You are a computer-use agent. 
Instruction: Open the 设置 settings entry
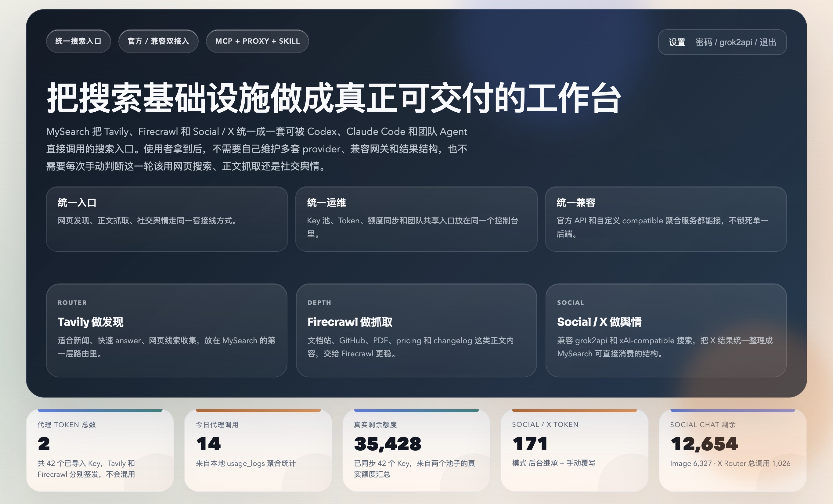click(x=677, y=41)
